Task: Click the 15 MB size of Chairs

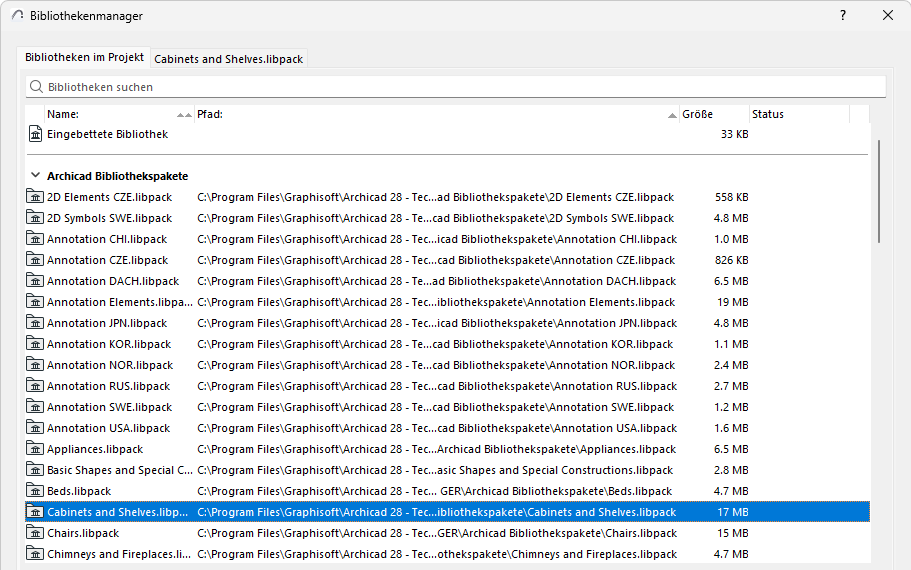Action: pos(733,533)
